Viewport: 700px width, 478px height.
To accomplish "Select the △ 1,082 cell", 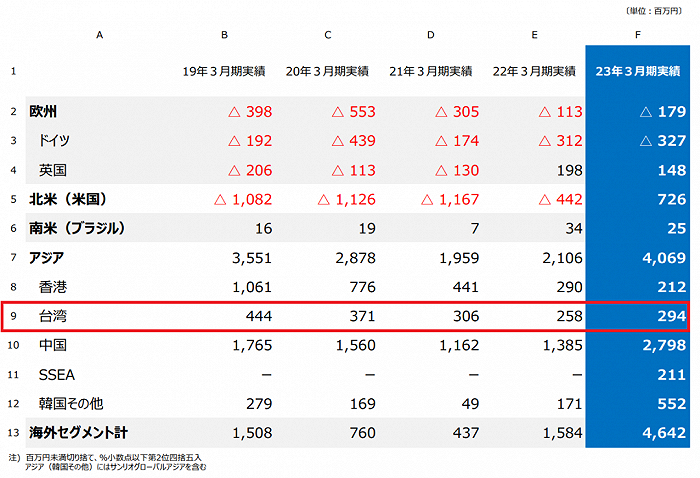I will [x=244, y=200].
